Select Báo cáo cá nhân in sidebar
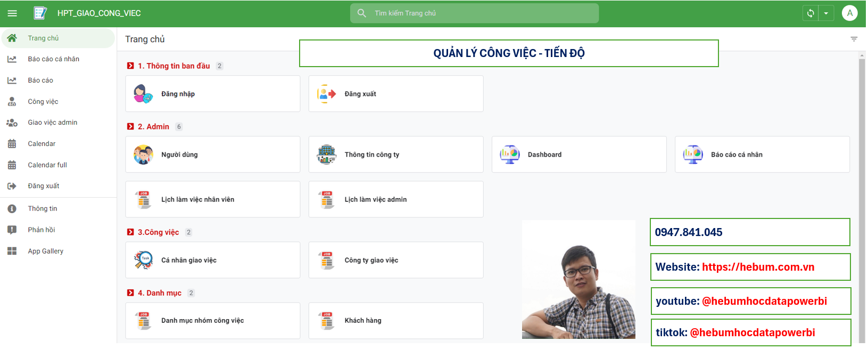The height and width of the screenshot is (349, 868). click(x=53, y=59)
